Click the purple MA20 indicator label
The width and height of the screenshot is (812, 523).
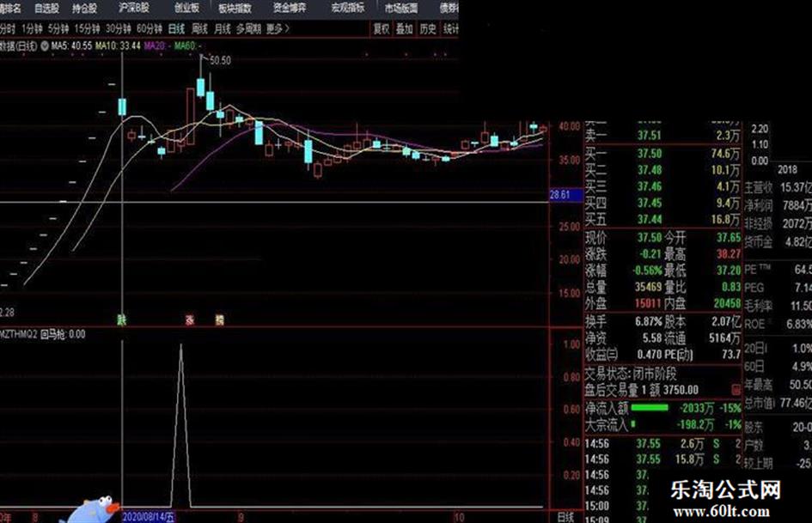coord(157,46)
